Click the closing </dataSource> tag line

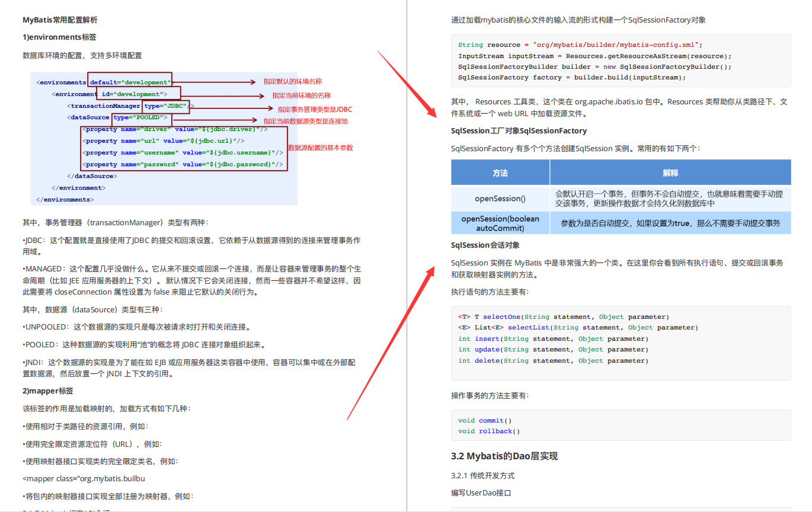coord(92,176)
